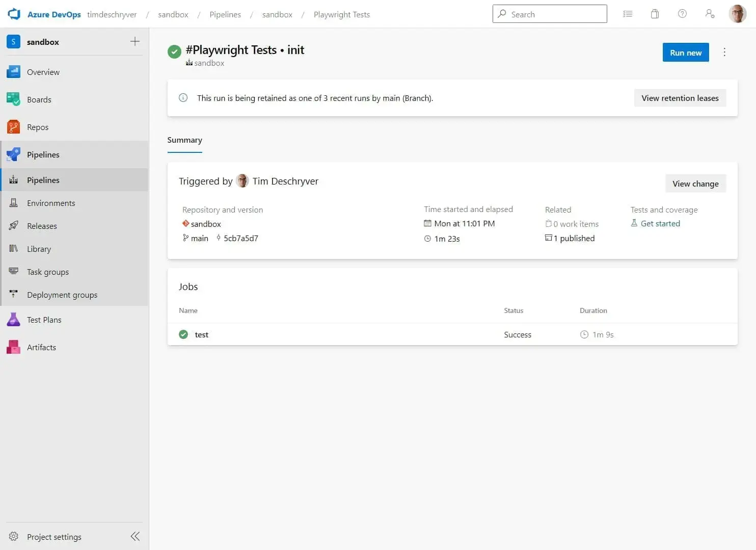The height and width of the screenshot is (550, 756).
Task: Click timdeschryver organization breadcrumb
Action: pyautogui.click(x=112, y=14)
